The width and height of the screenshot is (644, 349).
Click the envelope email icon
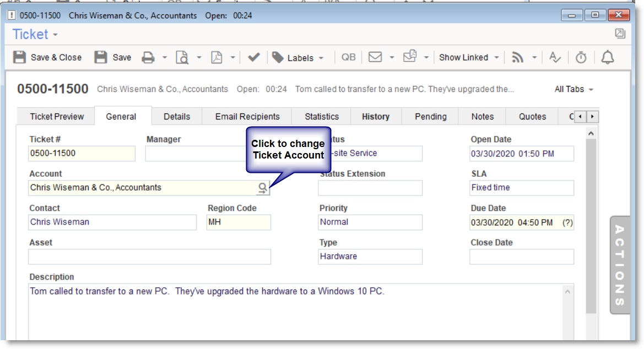click(375, 57)
